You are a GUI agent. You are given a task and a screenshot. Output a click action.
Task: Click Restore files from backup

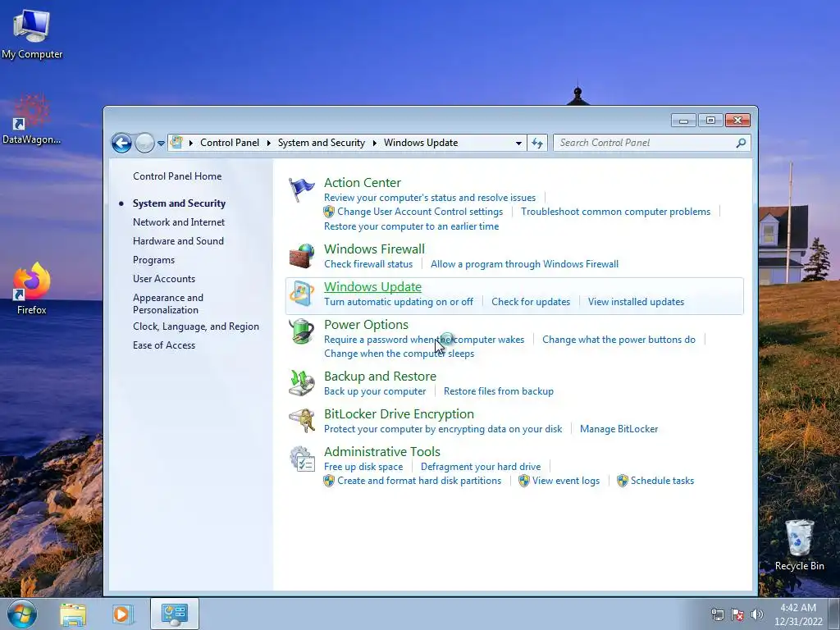[499, 391]
